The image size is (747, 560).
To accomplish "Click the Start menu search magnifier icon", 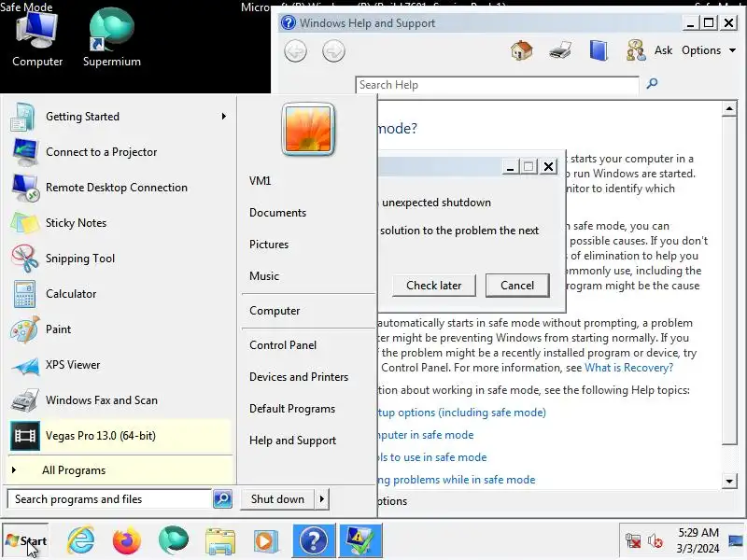I will point(222,499).
